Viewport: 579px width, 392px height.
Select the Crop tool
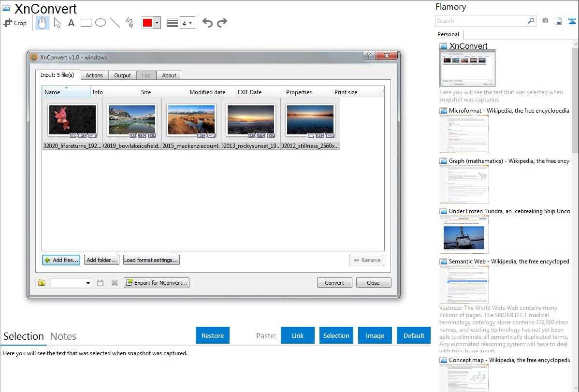pyautogui.click(x=15, y=23)
